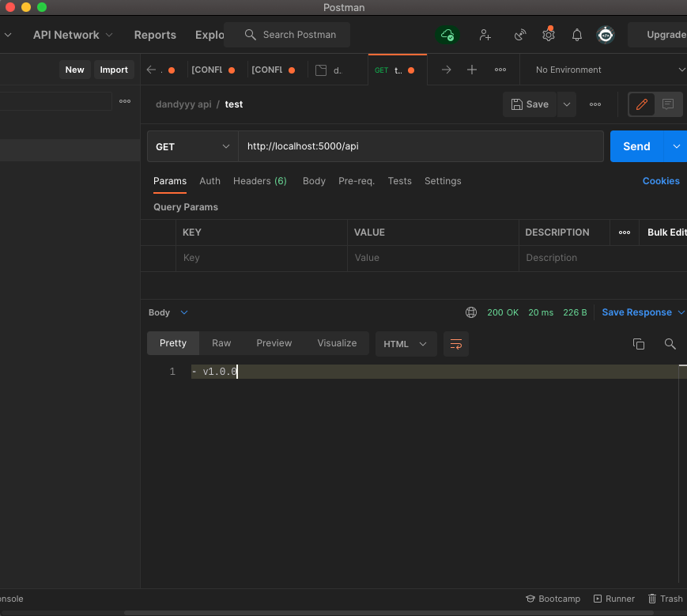Open the GET method dropdown
Viewport: 687px width, 616px height.
tap(192, 147)
